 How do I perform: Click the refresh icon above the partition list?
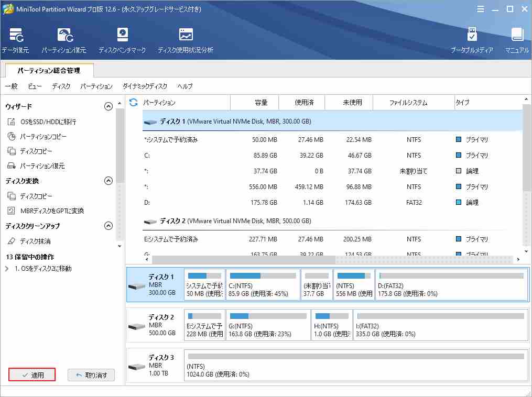pos(133,102)
